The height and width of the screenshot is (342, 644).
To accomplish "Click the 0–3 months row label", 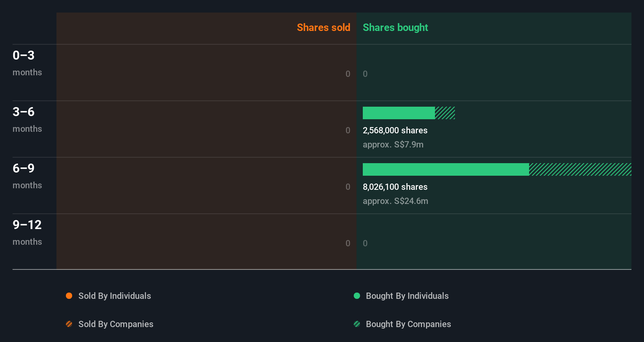I will point(27,63).
